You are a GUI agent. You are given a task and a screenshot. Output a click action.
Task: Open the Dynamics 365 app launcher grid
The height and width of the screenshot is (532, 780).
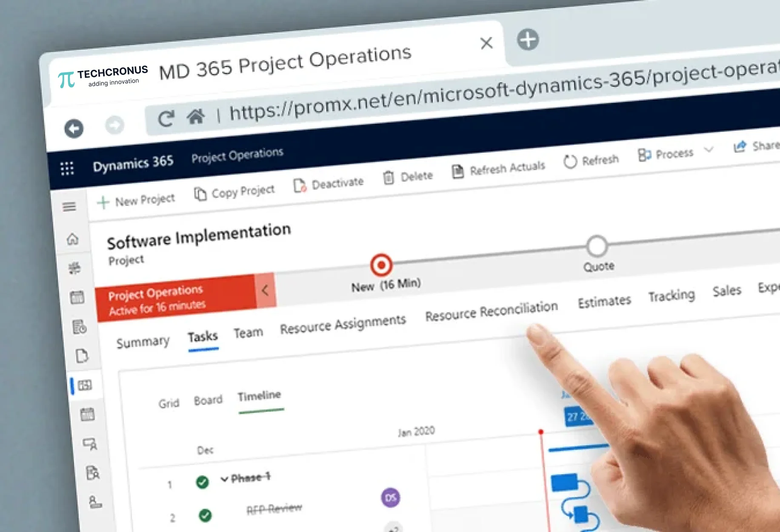click(66, 168)
